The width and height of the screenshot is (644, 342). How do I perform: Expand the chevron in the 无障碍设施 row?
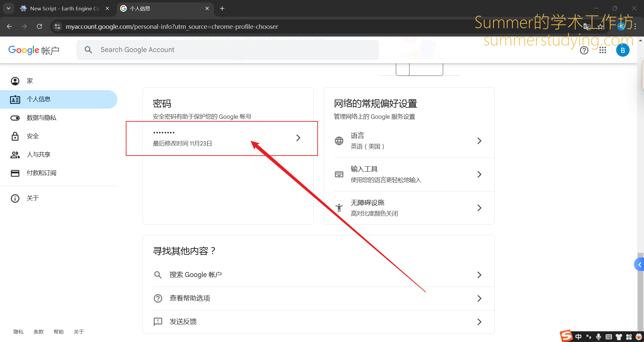479,208
